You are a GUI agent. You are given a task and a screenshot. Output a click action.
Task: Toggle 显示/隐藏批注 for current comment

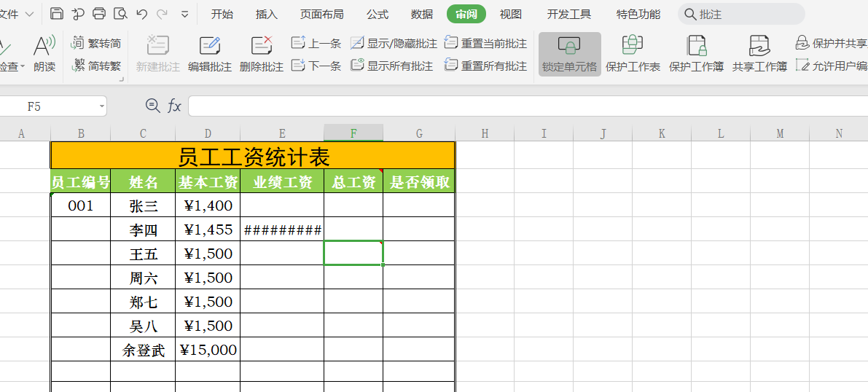(x=394, y=43)
